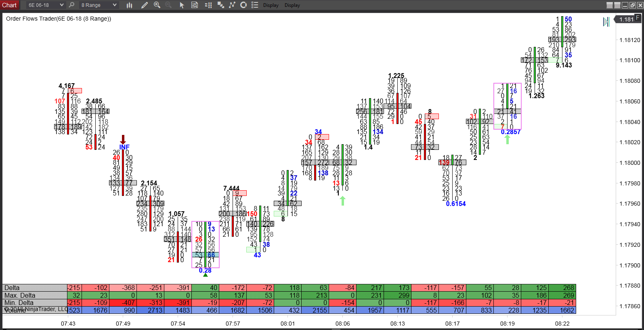The height and width of the screenshot is (330, 644).
Task: Select the arrow cursor pointer tool
Action: (x=182, y=5)
